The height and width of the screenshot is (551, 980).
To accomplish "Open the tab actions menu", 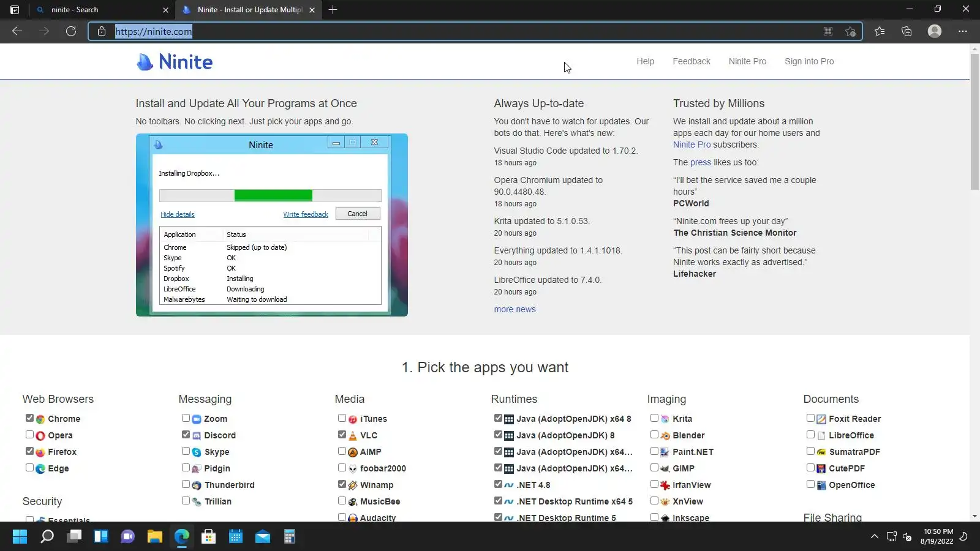I will click(15, 10).
